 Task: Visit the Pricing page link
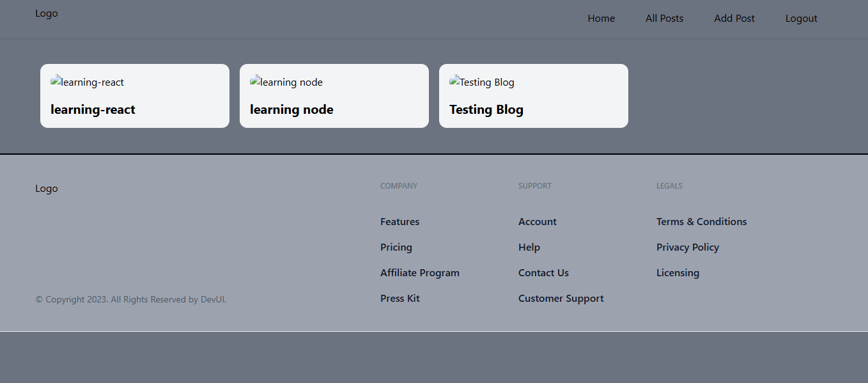(x=396, y=247)
